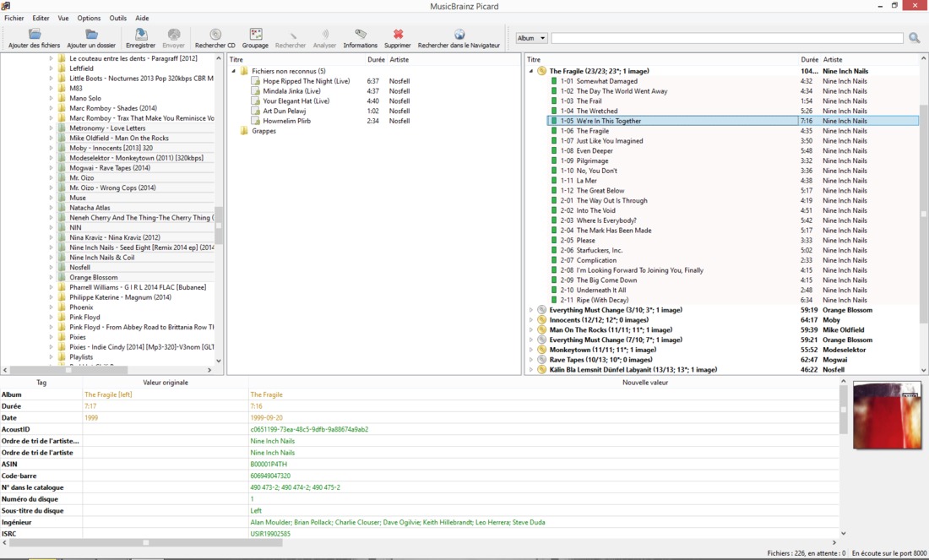Screen dimensions: 929x560
Task: Click the magnifying glass search icon
Action: pyautogui.click(x=914, y=38)
